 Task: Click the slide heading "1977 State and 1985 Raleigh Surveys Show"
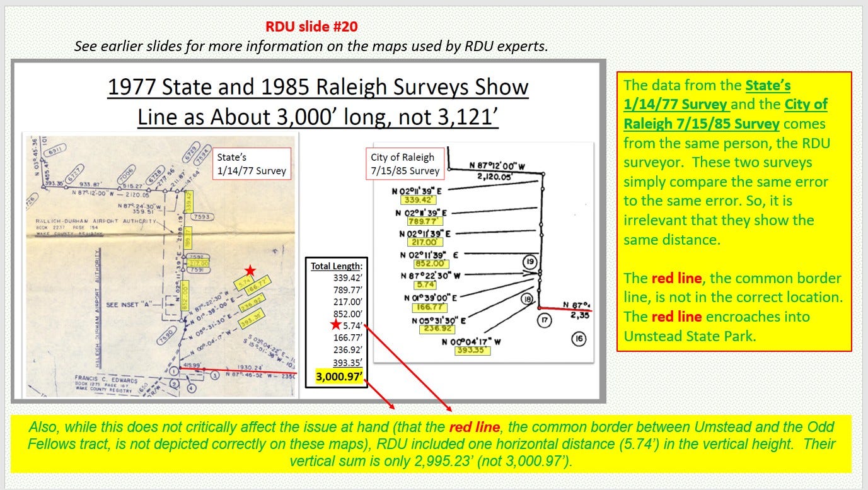318,86
